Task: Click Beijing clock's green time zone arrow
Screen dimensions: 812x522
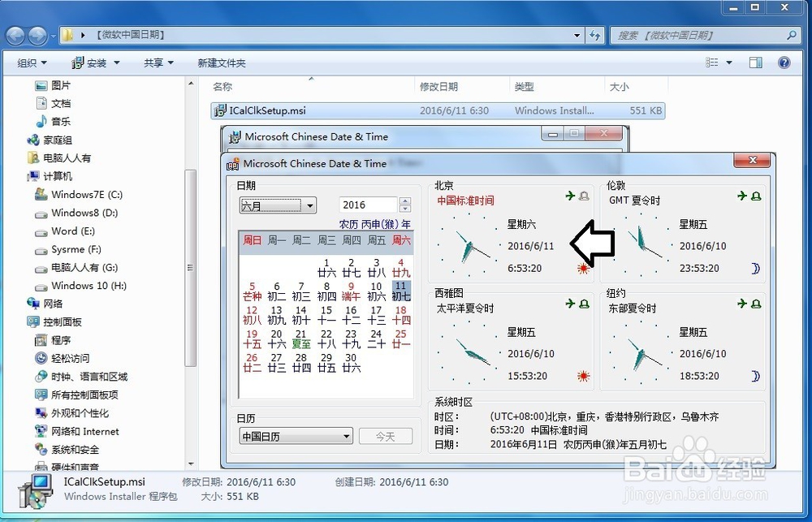Action: click(x=570, y=196)
